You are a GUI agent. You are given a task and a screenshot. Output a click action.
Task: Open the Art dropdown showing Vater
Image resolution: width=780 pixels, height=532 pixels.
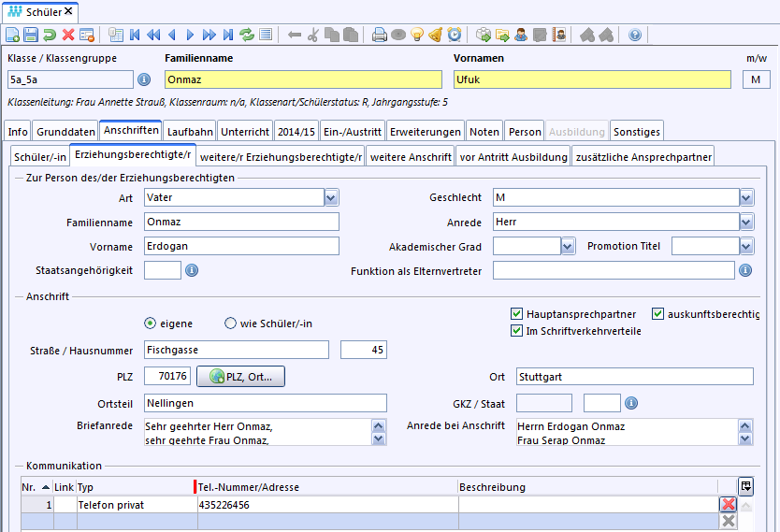pos(331,197)
